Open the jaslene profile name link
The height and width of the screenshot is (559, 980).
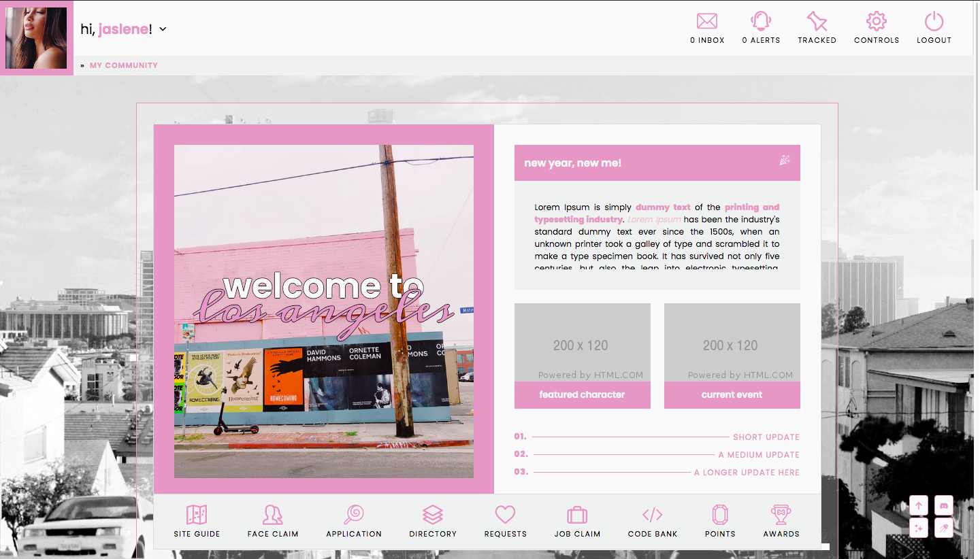coord(123,29)
